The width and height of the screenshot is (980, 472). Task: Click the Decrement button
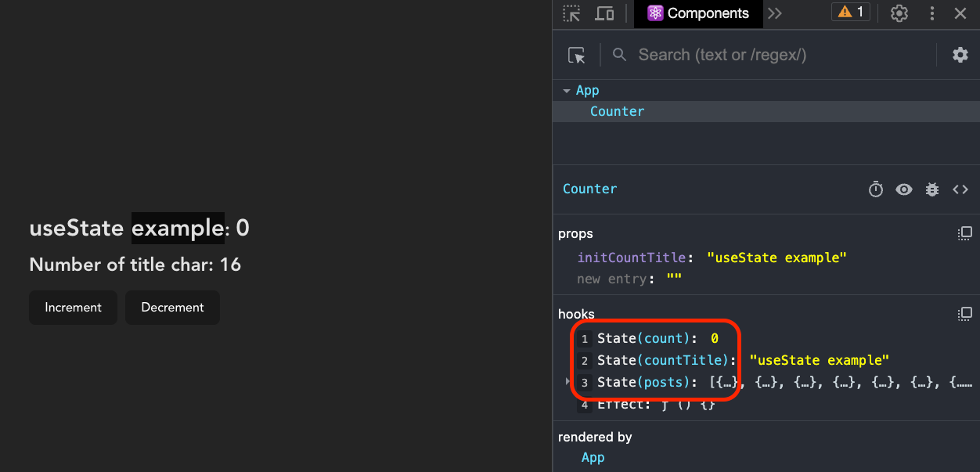[172, 308]
